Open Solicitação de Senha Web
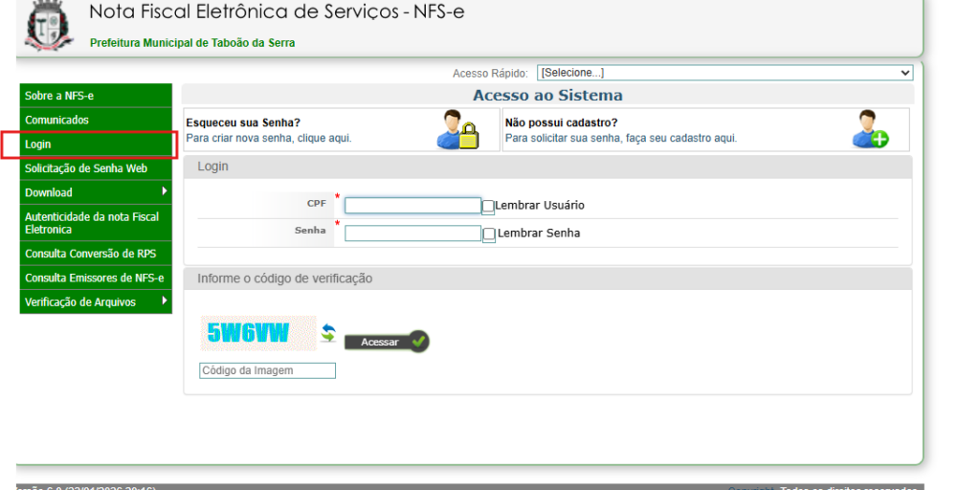 (x=86, y=168)
